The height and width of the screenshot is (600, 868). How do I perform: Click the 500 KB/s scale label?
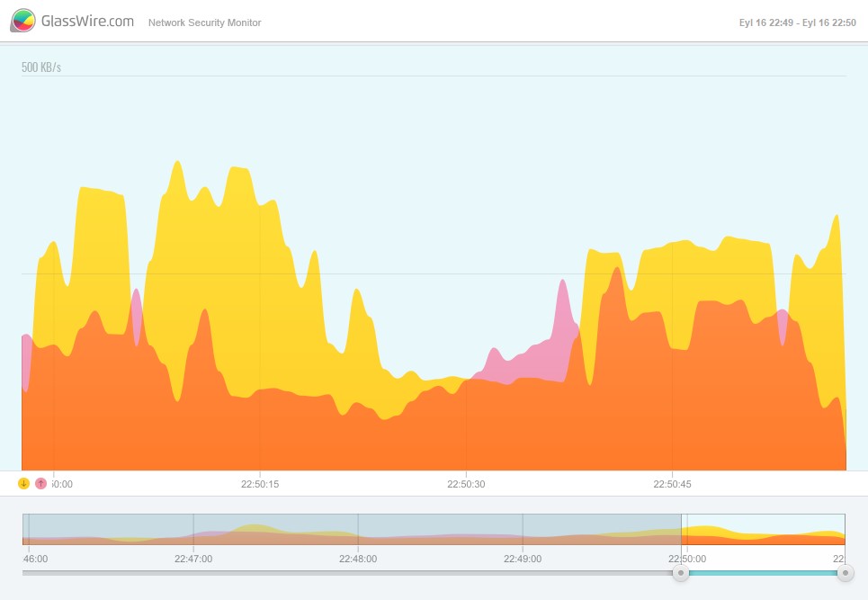point(41,67)
